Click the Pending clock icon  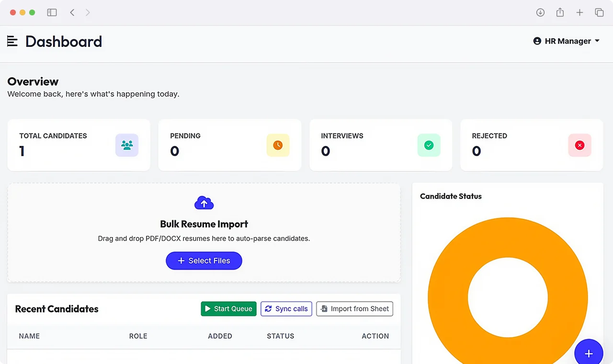278,145
